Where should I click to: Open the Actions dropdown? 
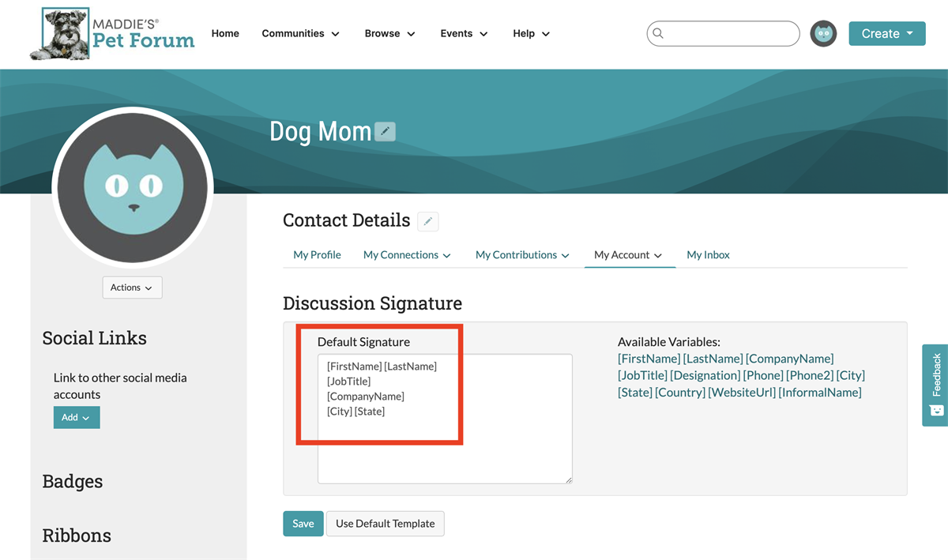pyautogui.click(x=131, y=288)
